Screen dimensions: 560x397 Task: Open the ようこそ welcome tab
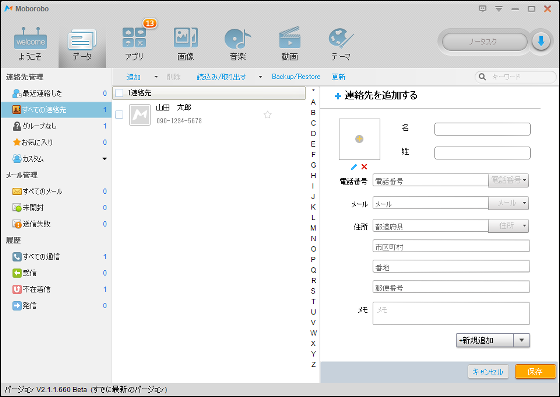pos(30,44)
